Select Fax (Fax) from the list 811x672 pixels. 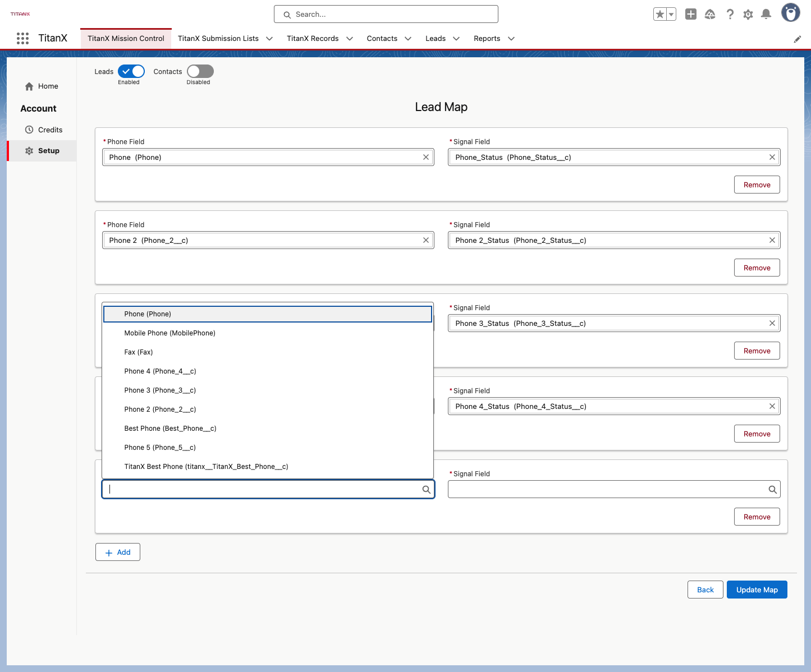pyautogui.click(x=268, y=352)
